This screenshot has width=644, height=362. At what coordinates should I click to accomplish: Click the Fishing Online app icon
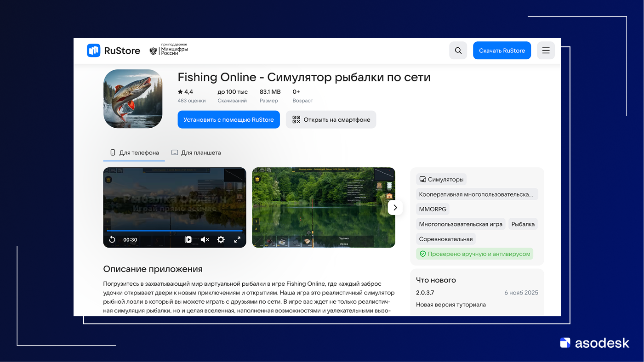(133, 99)
